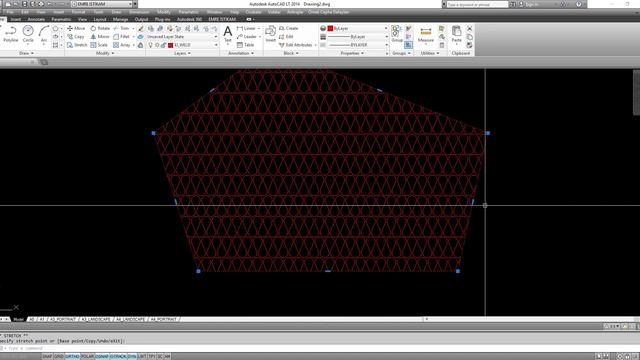Toggle POLAR tracking in status bar
This screenshot has width=640, height=360.
[x=87, y=356]
